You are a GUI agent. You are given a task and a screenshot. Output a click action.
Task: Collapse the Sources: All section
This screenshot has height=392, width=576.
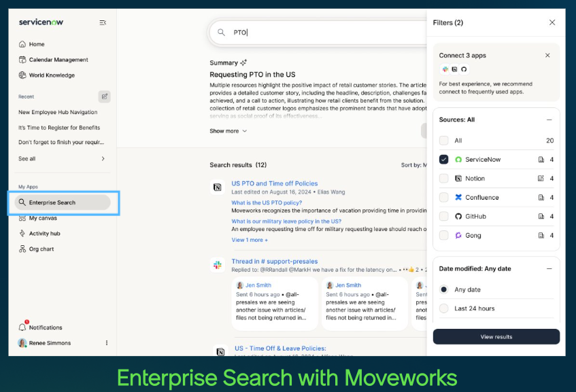(549, 120)
